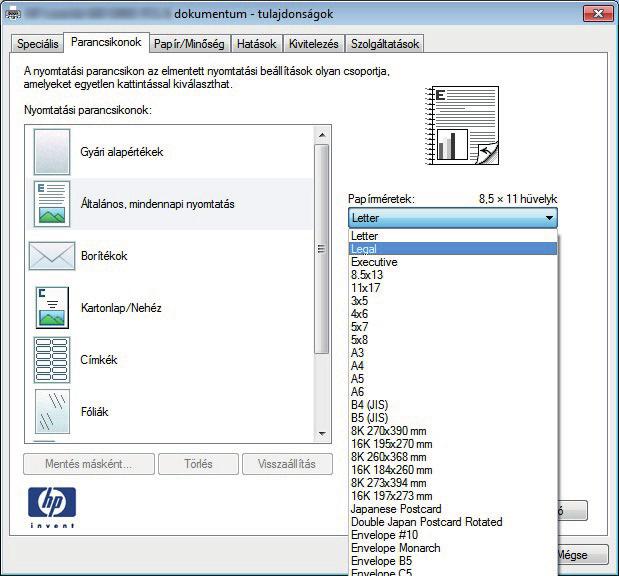Close the properties dialog window
This screenshot has width=619, height=576.
598,14
